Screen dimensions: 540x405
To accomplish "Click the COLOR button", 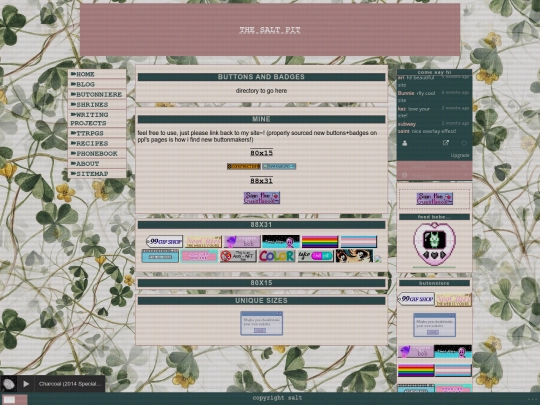I will coord(277,256).
